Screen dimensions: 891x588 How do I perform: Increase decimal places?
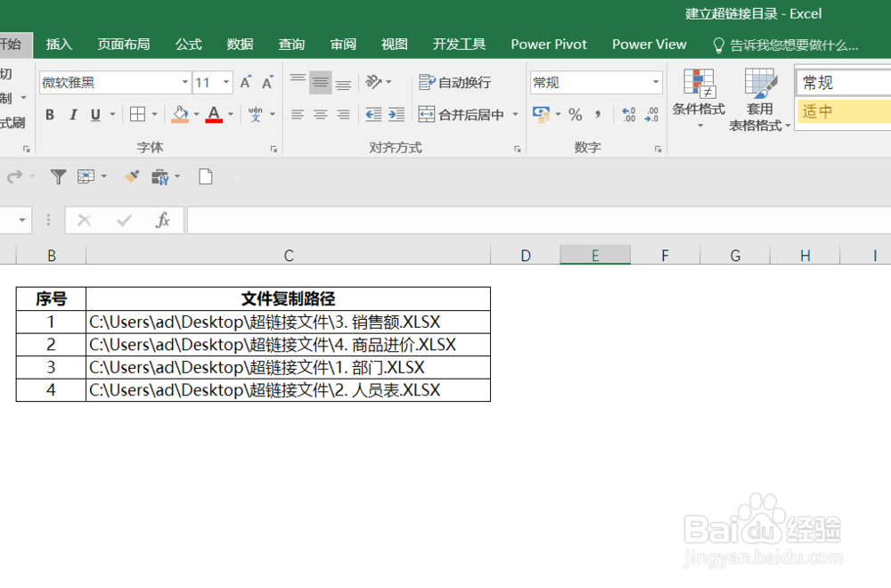point(628,115)
